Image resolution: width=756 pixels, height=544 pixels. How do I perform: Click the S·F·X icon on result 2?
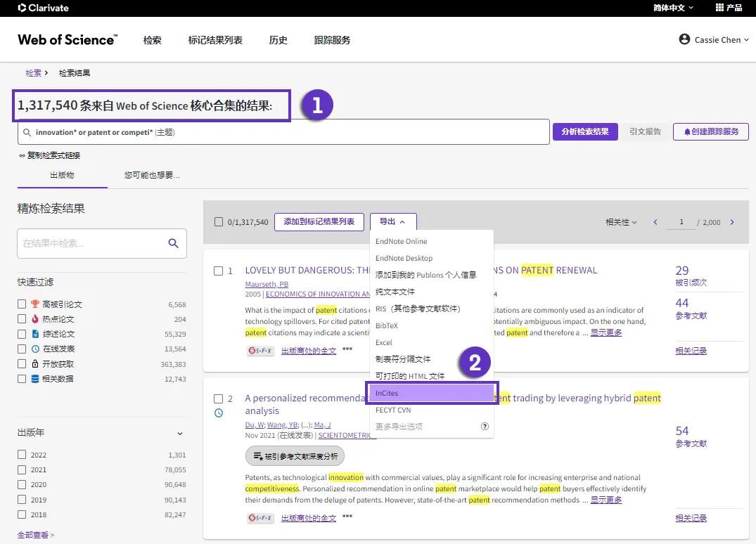coord(260,517)
